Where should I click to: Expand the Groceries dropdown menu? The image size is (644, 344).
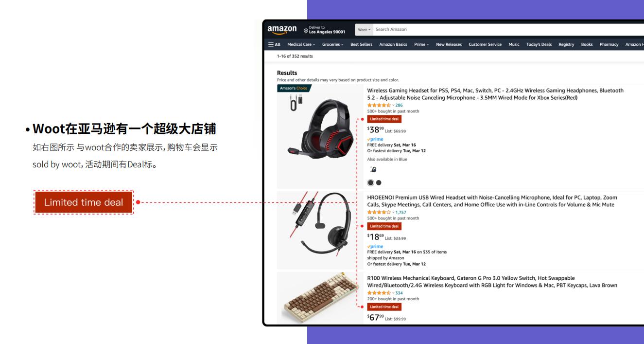(x=333, y=44)
